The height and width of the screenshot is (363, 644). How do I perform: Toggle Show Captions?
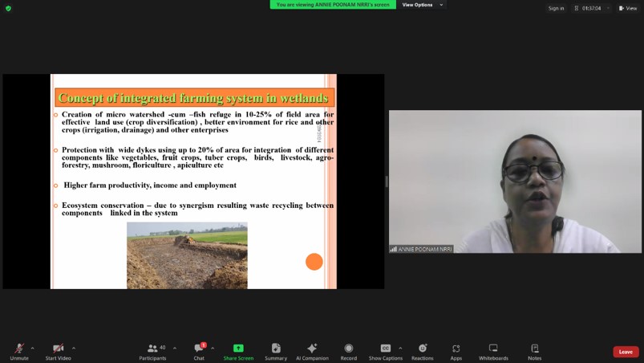tap(385, 350)
